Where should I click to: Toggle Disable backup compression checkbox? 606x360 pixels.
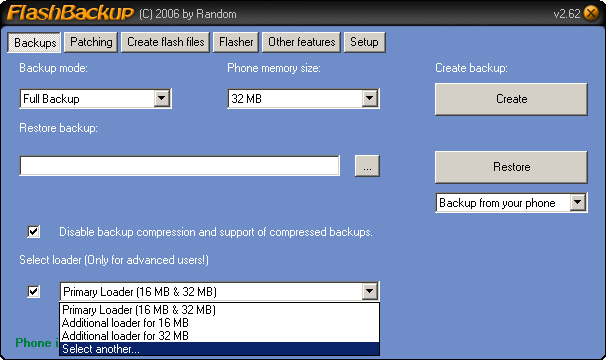(34, 232)
